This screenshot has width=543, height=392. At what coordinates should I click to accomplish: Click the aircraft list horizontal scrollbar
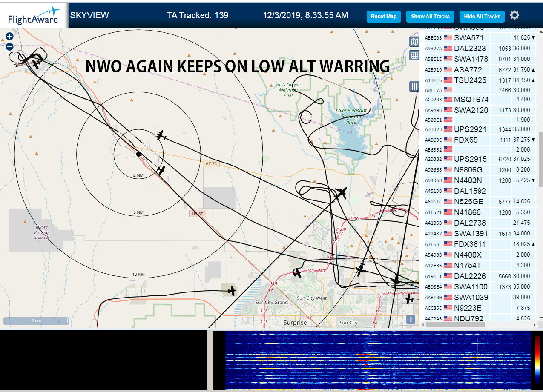pos(455,325)
